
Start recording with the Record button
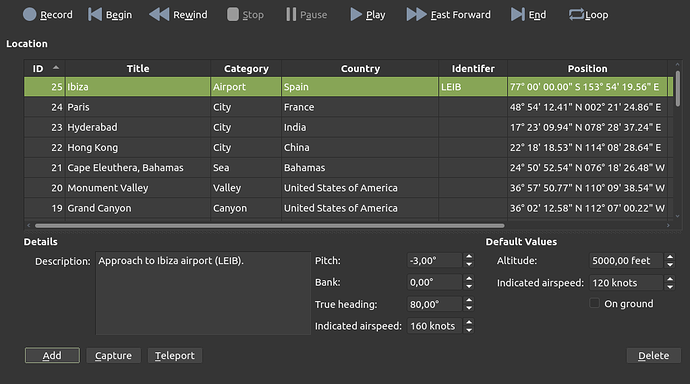(48, 15)
